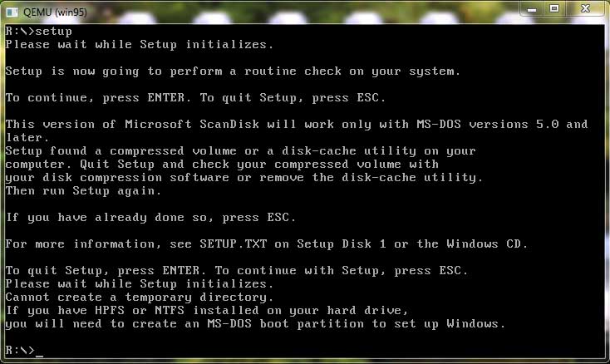The height and width of the screenshot is (364, 610).
Task: Click 'If you have already done so, press ESC.'
Action: tap(150, 217)
